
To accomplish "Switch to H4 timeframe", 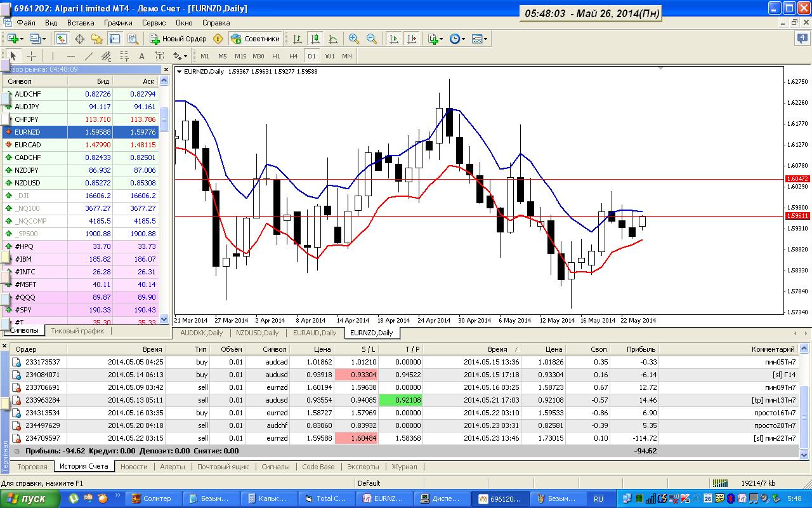I will pos(293,56).
